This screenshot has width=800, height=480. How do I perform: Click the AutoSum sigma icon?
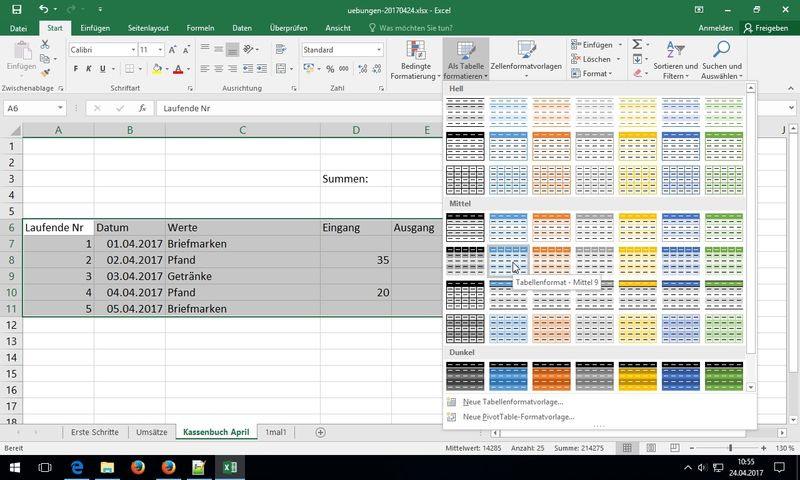(637, 45)
